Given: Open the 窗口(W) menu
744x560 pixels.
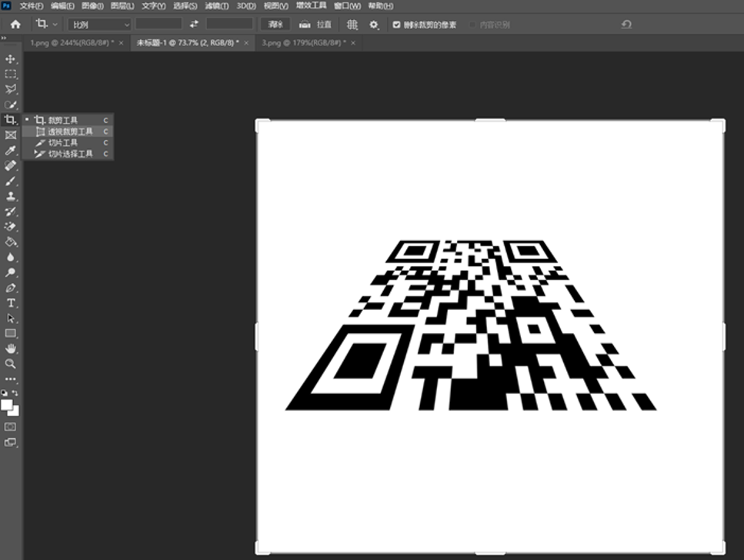Looking at the screenshot, I should pos(347,6).
